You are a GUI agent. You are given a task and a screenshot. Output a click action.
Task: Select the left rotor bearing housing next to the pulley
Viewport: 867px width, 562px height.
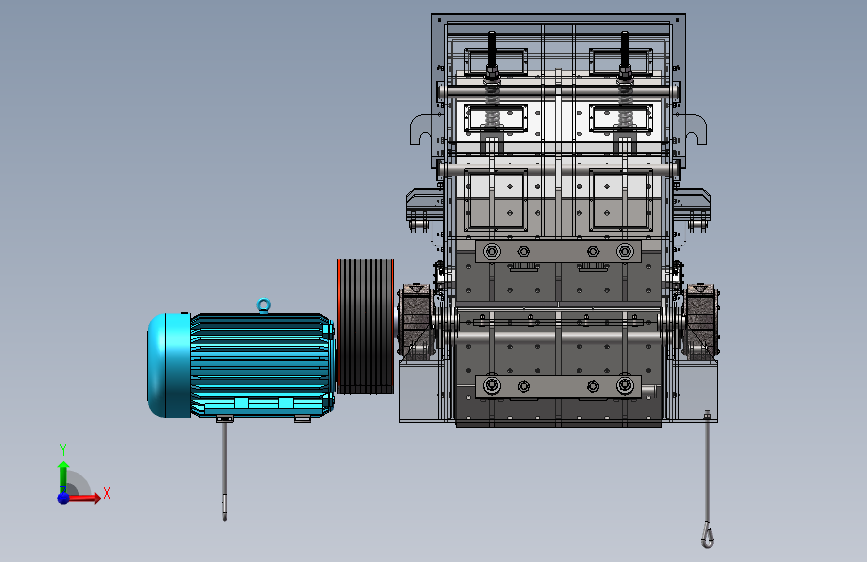pyautogui.click(x=415, y=321)
